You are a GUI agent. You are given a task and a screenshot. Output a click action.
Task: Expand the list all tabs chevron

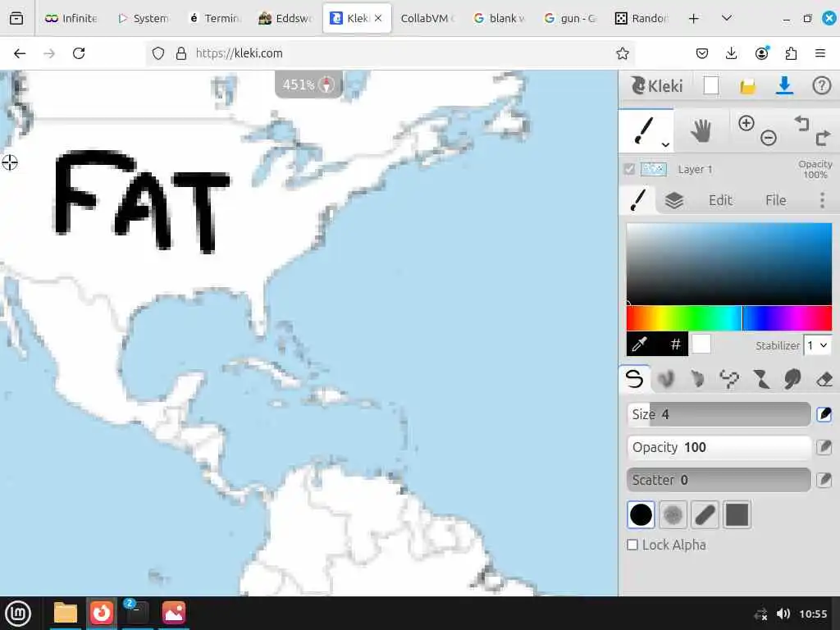click(x=727, y=18)
